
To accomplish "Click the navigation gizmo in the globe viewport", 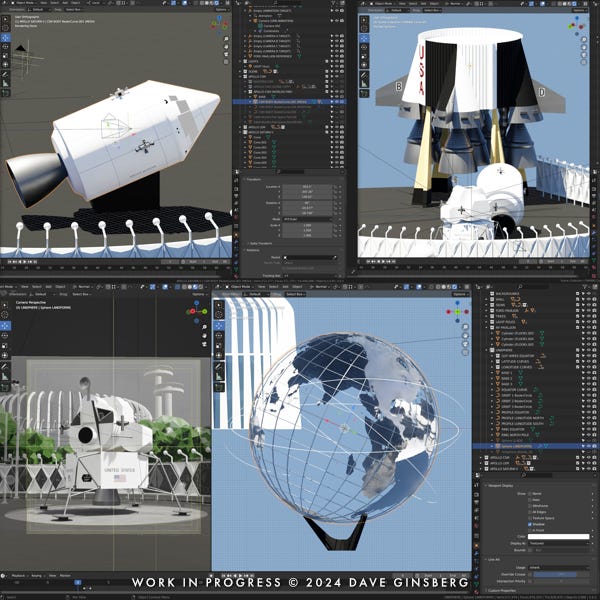I will point(458,312).
